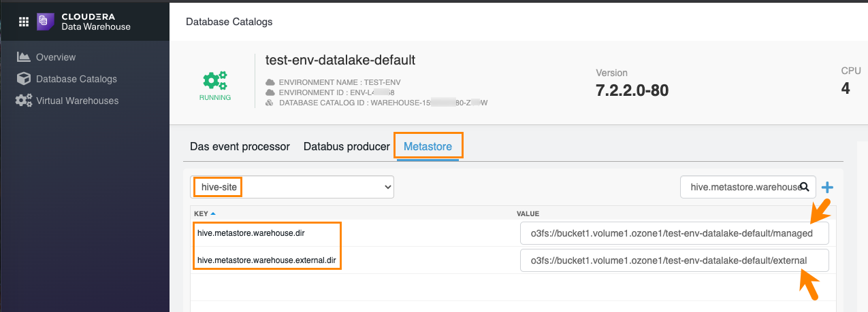Image resolution: width=868 pixels, height=312 pixels.
Task: Toggle sort arrow on KEY column
Action: [214, 213]
